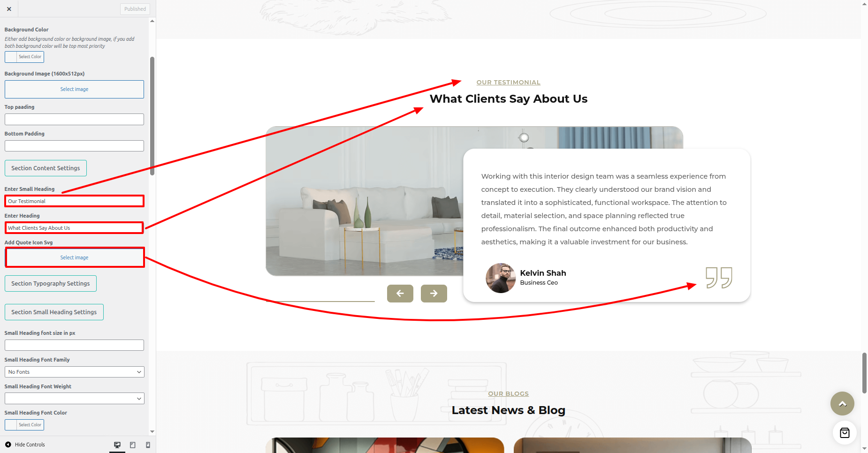Open Section Small Heading Settings tab
This screenshot has width=868, height=453.
54,312
